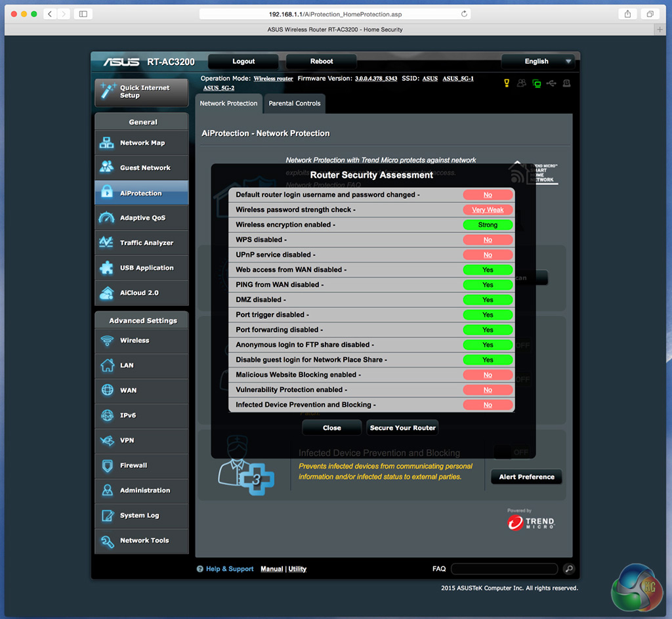The width and height of the screenshot is (672, 619).
Task: Click No link for Malicious Website Blocking
Action: tap(488, 375)
